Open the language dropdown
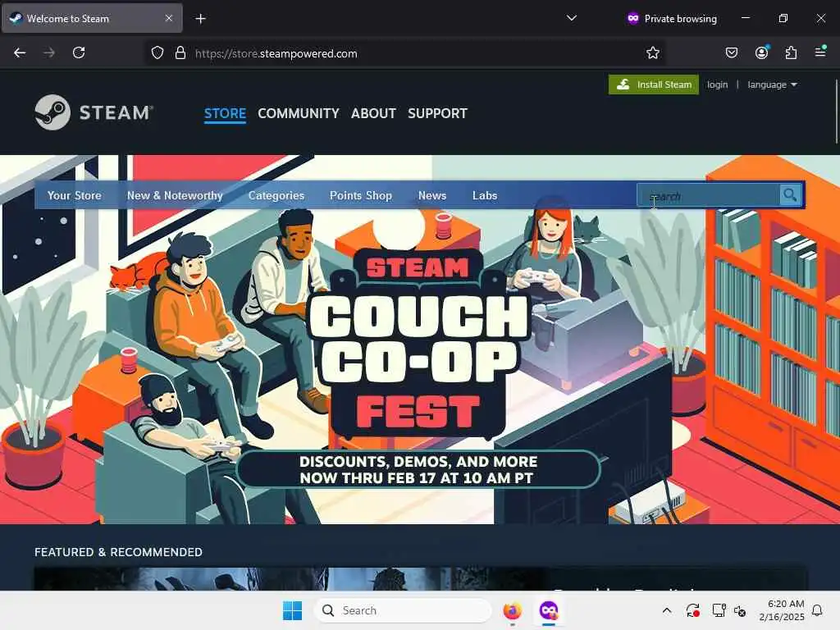The width and height of the screenshot is (840, 630). tap(772, 84)
